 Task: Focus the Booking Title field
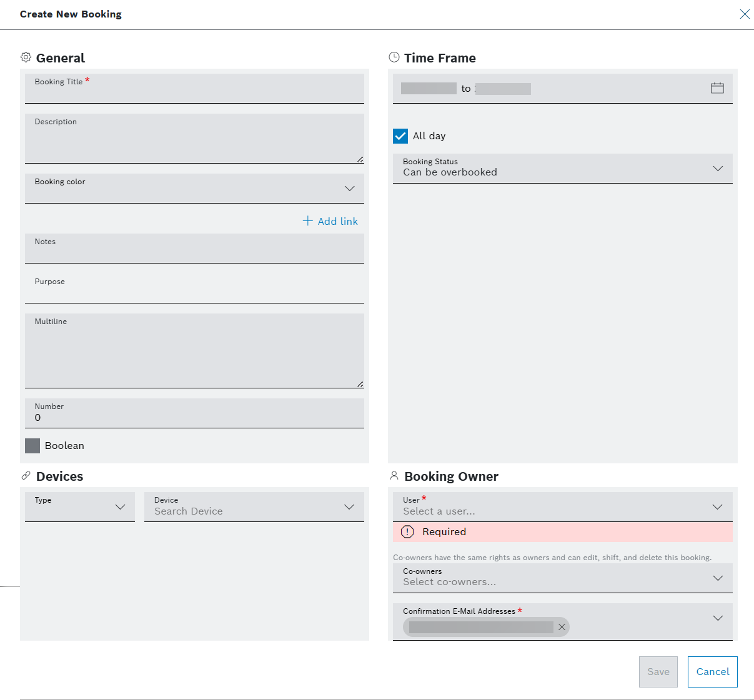(194, 89)
